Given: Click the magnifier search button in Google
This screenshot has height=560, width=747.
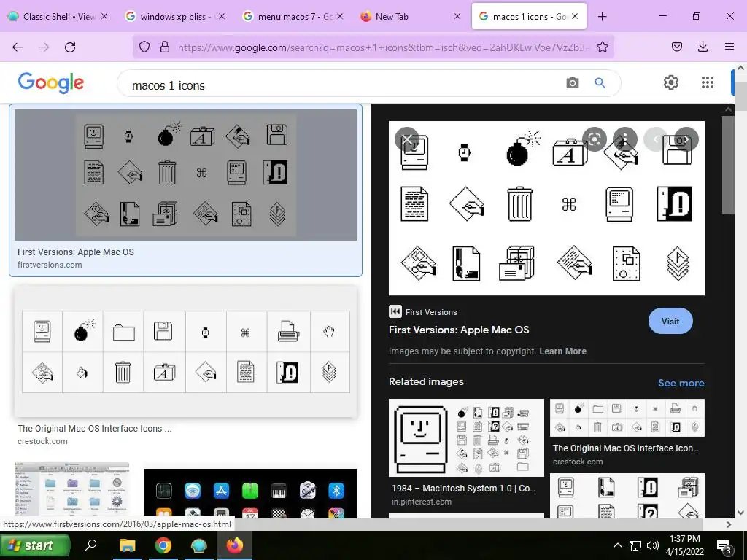Looking at the screenshot, I should coord(600,83).
